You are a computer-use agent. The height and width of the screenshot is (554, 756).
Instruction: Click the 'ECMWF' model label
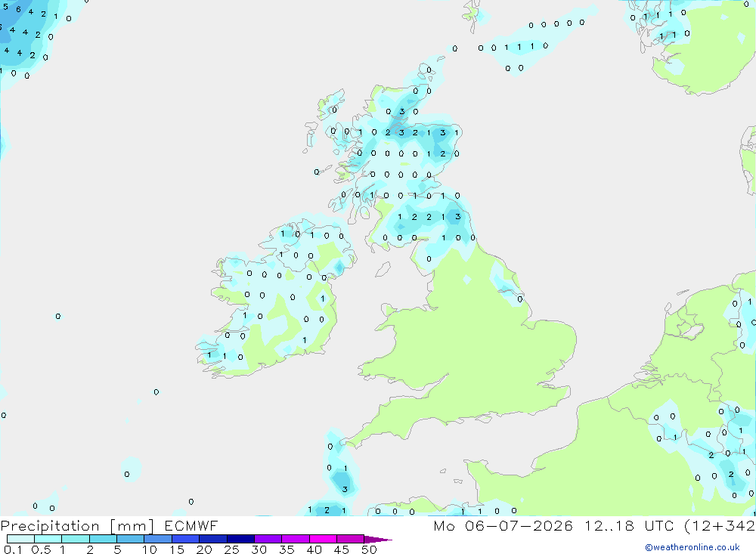tap(191, 525)
